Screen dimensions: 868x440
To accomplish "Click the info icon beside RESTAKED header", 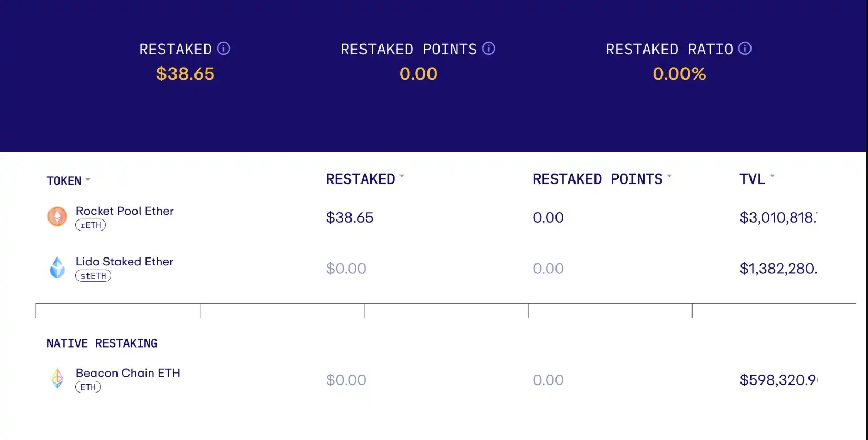I will tap(223, 49).
